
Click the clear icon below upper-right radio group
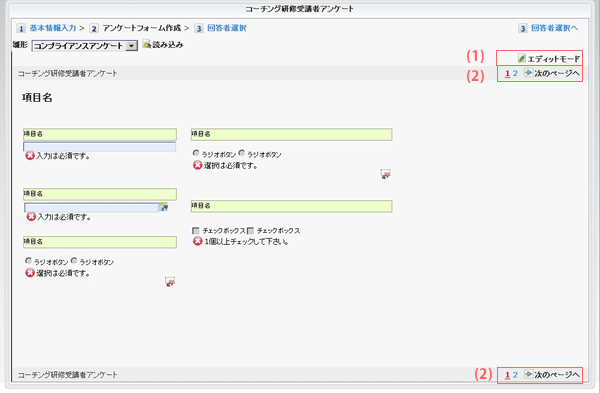coord(385,174)
